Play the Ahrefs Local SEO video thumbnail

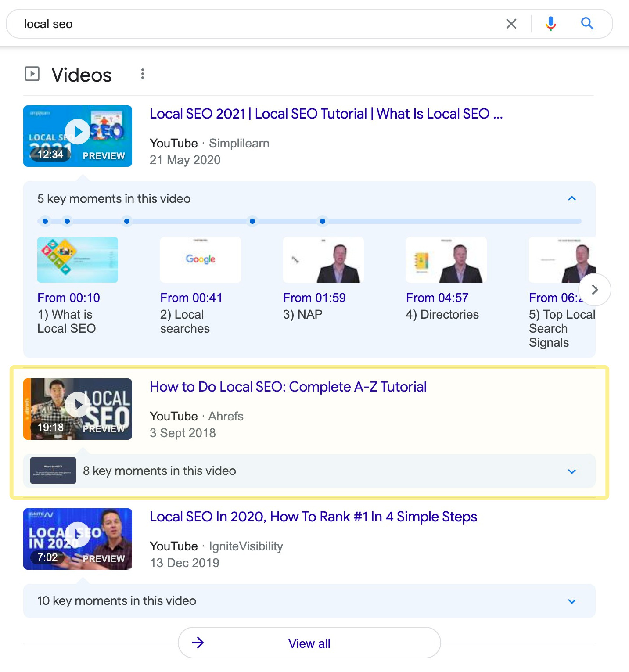tap(78, 409)
